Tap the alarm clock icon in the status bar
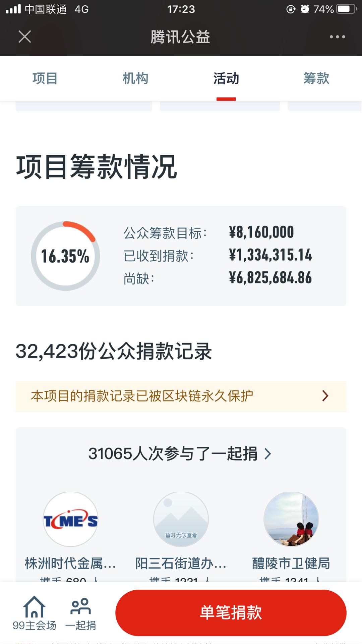Screen dimensions: 362x644 click(x=304, y=9)
